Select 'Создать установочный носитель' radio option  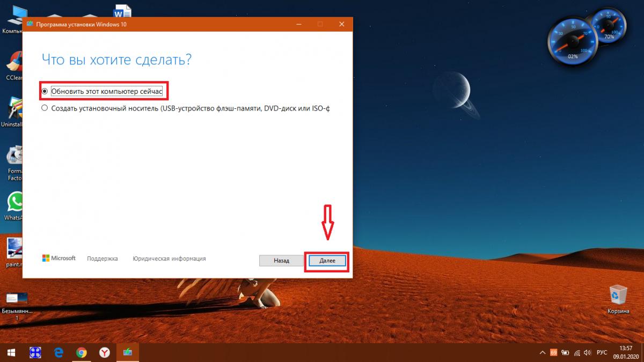click(x=45, y=108)
